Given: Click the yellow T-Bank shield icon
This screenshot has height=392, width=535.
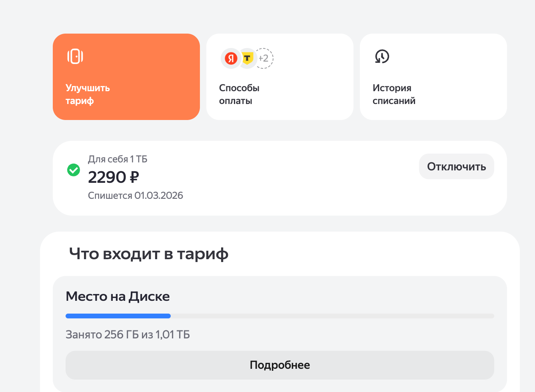Looking at the screenshot, I should [248, 58].
